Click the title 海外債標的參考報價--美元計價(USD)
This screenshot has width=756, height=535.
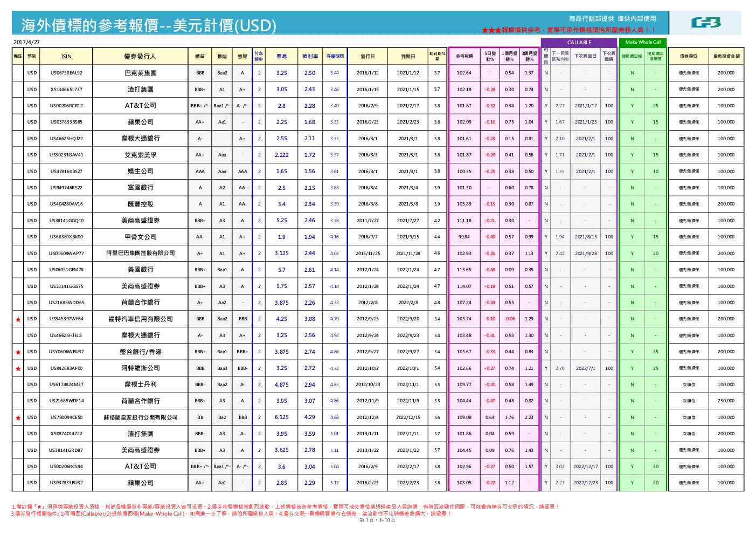pyautogui.click(x=149, y=25)
